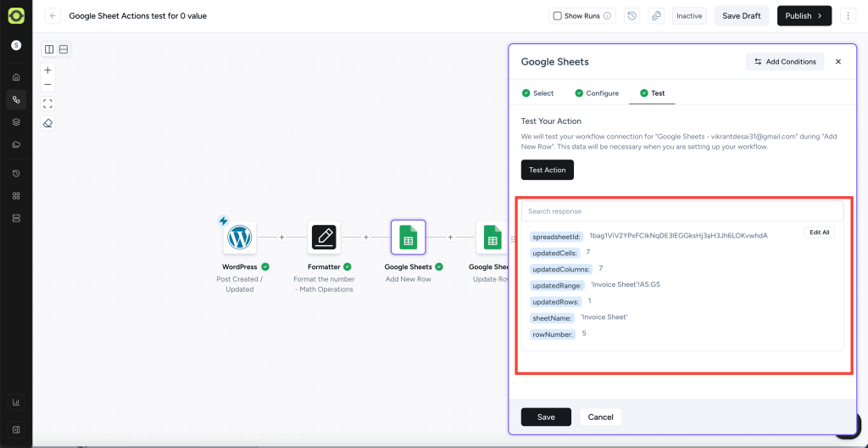Click the Search response input field

(682, 211)
